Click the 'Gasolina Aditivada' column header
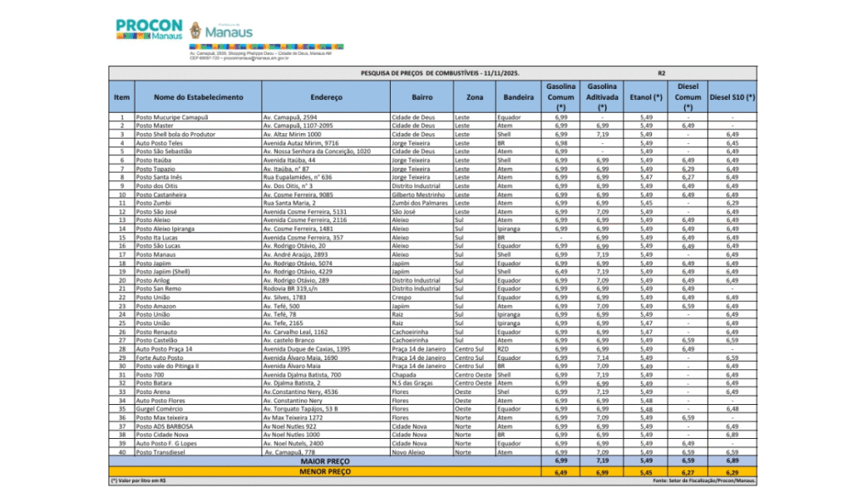Viewport: 868px width, 488px height. (x=602, y=97)
